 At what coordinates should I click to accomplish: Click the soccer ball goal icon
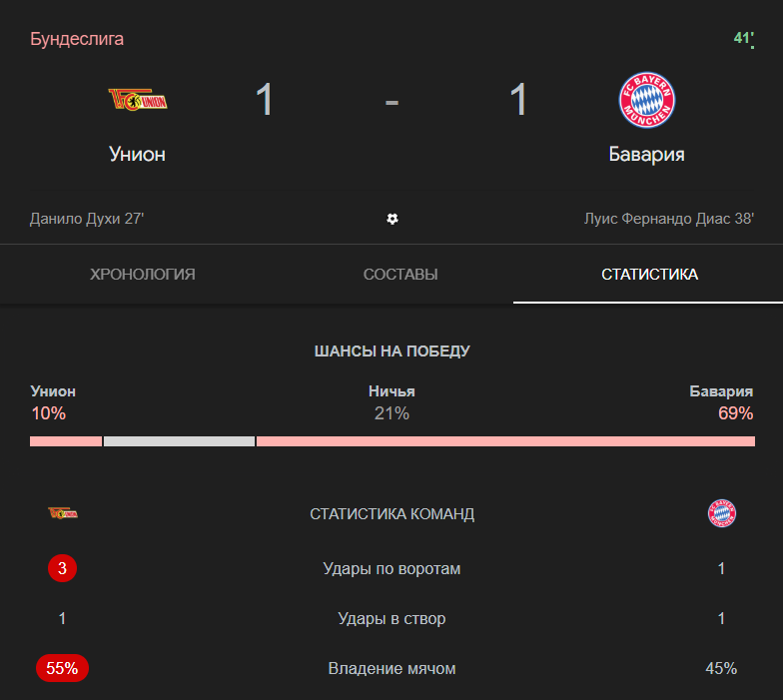tap(392, 219)
